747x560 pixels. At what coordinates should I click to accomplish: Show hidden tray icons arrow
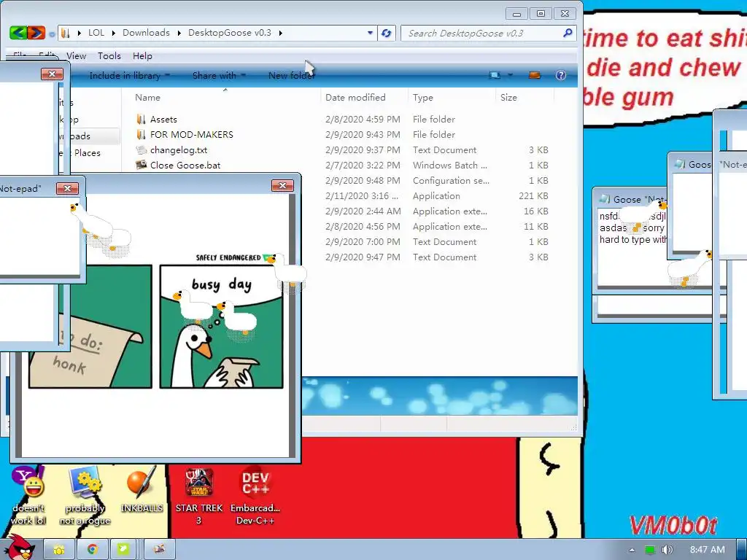point(632,550)
